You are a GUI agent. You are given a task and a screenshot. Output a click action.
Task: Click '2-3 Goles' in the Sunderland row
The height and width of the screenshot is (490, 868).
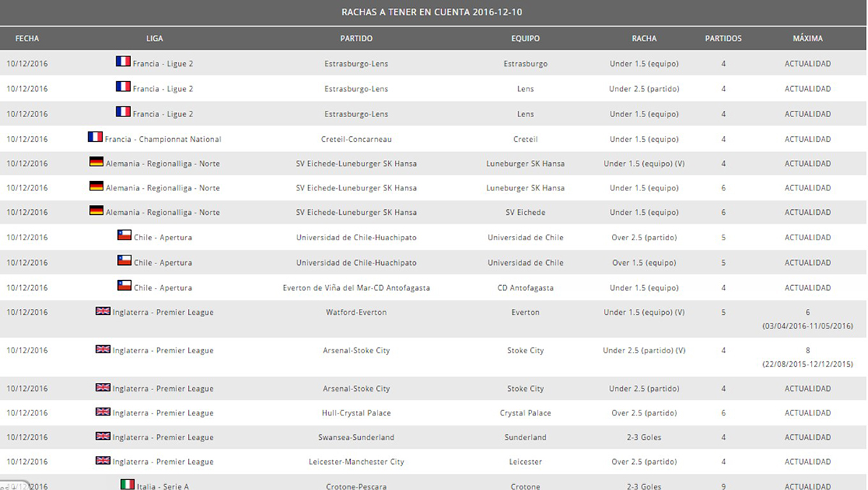(x=644, y=437)
